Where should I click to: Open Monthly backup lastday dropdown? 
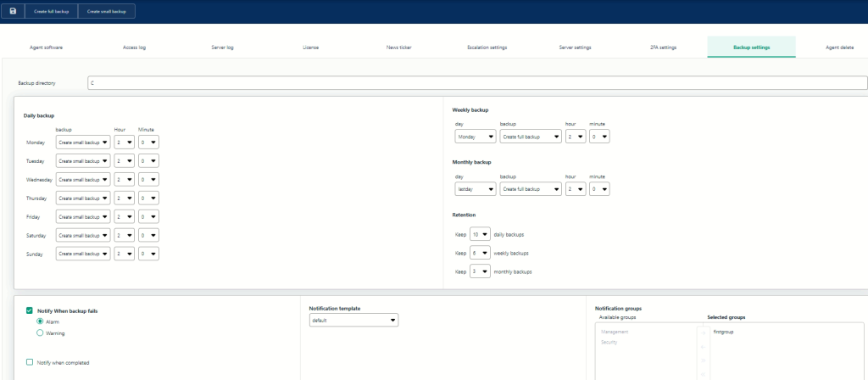[x=476, y=189]
